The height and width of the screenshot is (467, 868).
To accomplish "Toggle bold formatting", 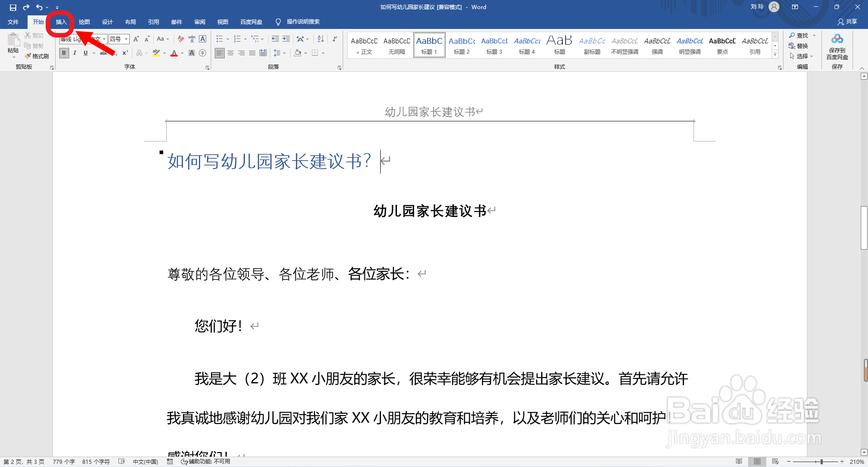I will 64,53.
